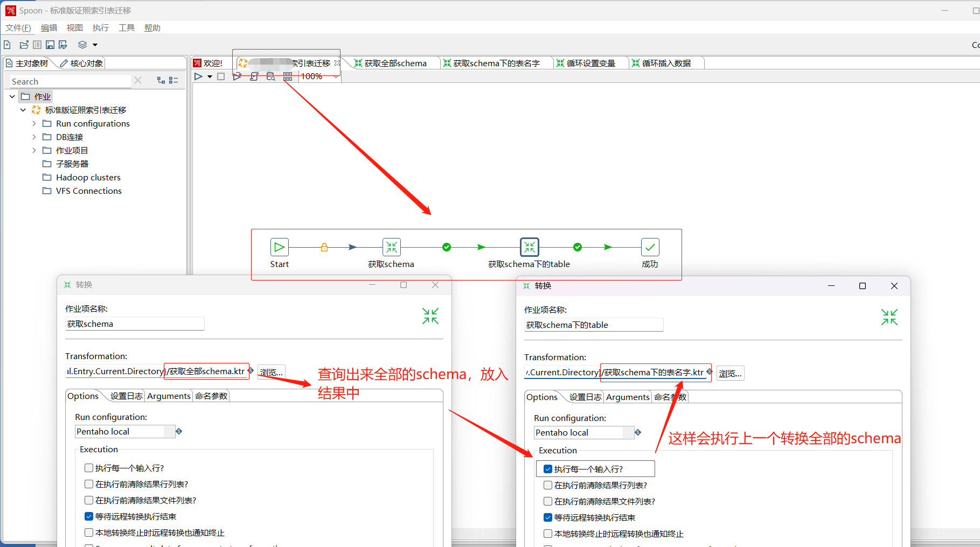The width and height of the screenshot is (980, 547).
Task: Select the 获取schema下的table node icon
Action: tap(530, 247)
